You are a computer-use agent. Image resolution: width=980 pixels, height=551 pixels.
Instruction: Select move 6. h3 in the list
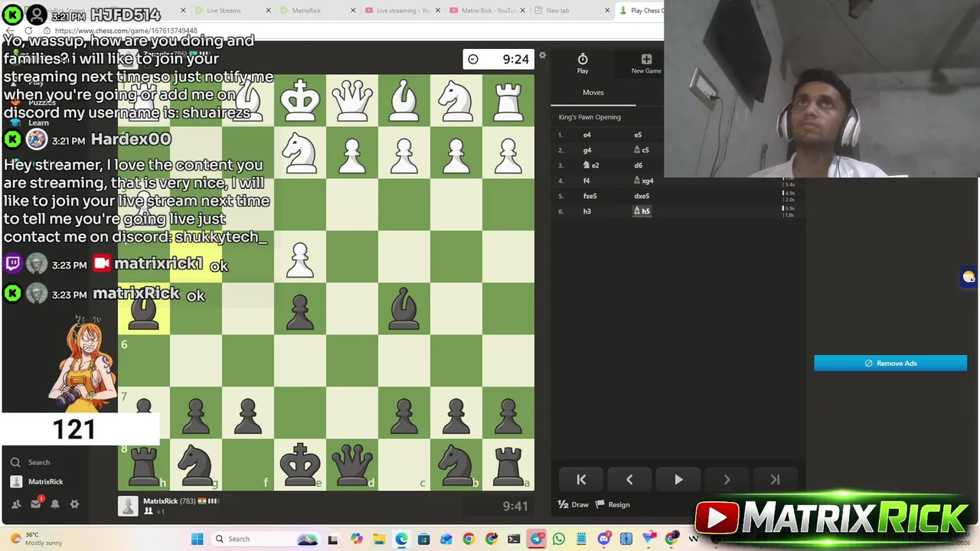[587, 211]
